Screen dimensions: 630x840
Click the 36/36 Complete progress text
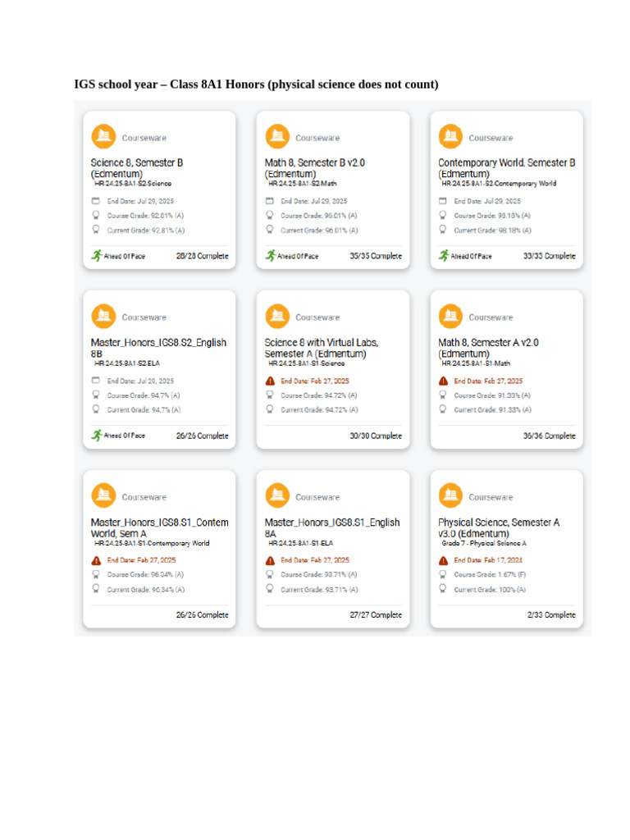click(549, 436)
